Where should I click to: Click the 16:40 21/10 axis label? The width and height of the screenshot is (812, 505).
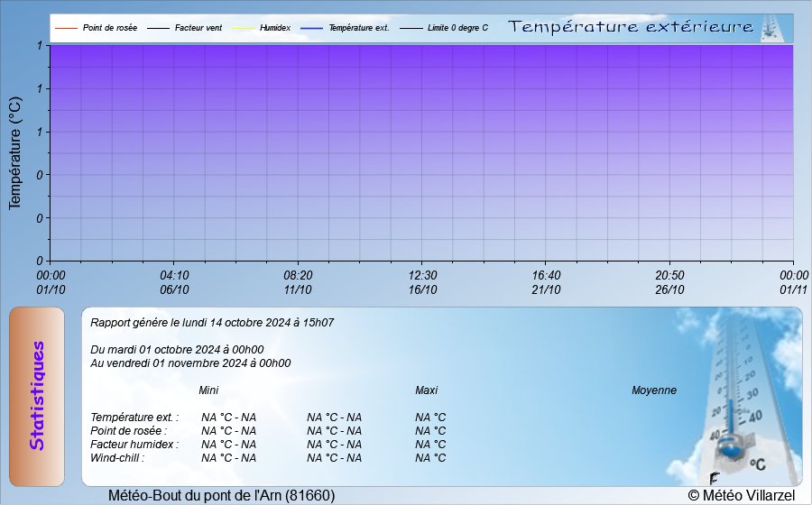tap(547, 282)
